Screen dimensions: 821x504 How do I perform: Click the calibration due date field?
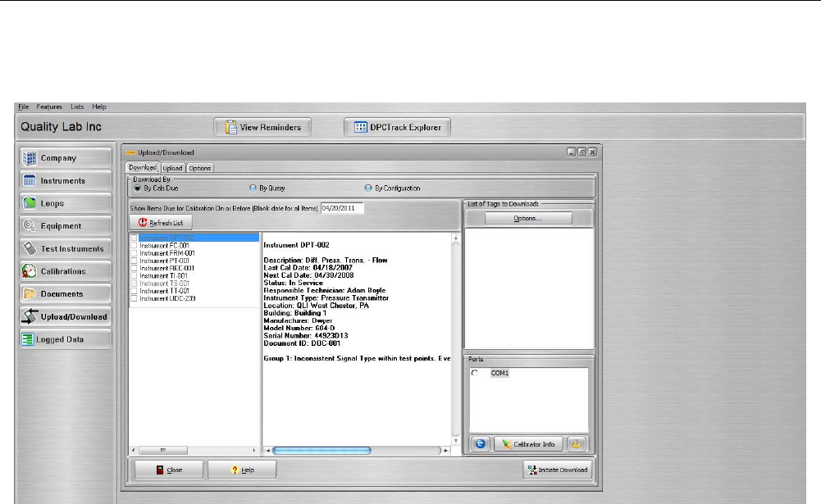click(342, 208)
